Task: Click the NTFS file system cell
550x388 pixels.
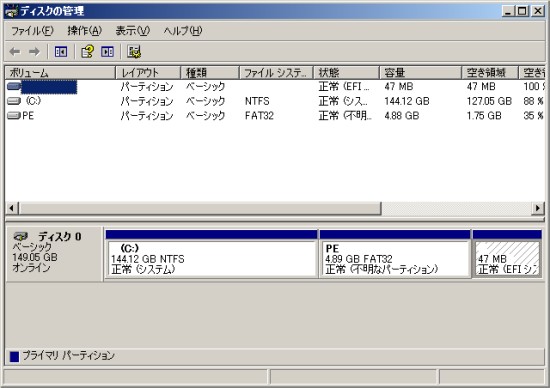Action: pyautogui.click(x=257, y=101)
